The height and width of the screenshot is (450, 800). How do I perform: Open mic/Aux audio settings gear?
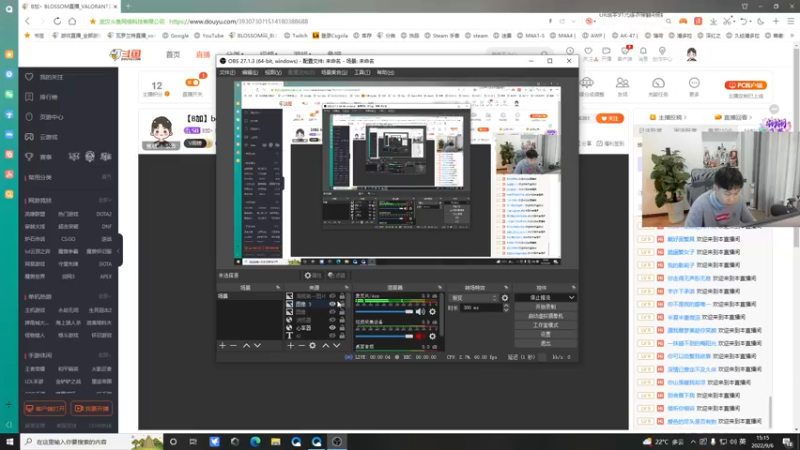point(433,311)
